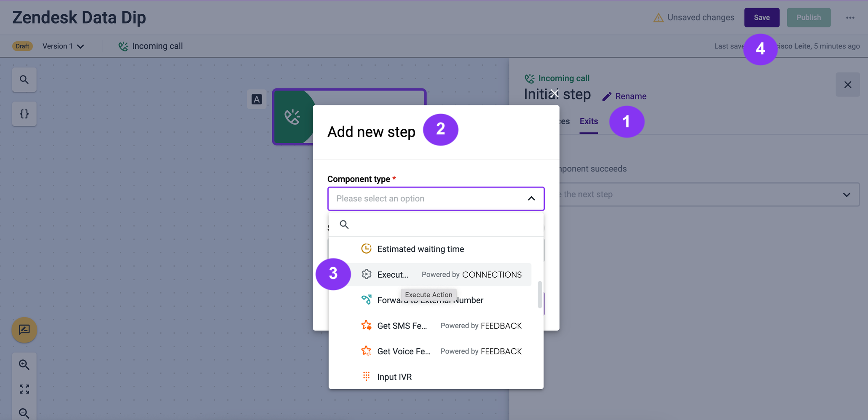Click the Execute Action gear icon
This screenshot has width=868, height=420.
coord(366,274)
